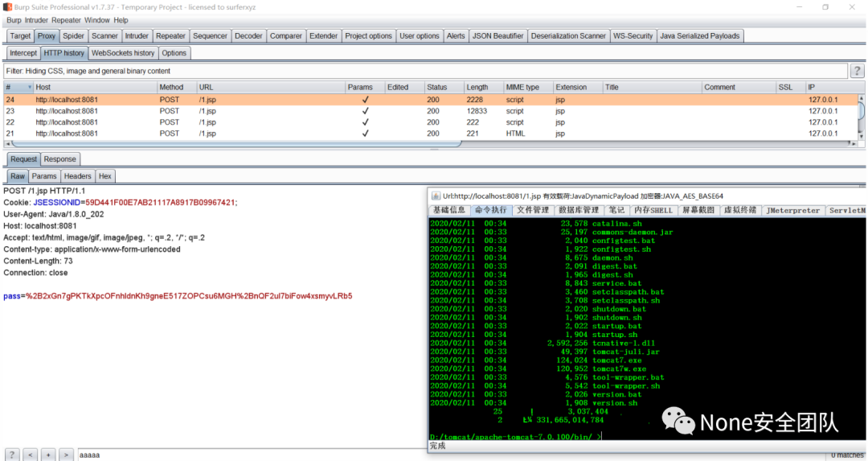868x461 pixels.
Task: Show the Headers view of the request
Action: (x=77, y=176)
